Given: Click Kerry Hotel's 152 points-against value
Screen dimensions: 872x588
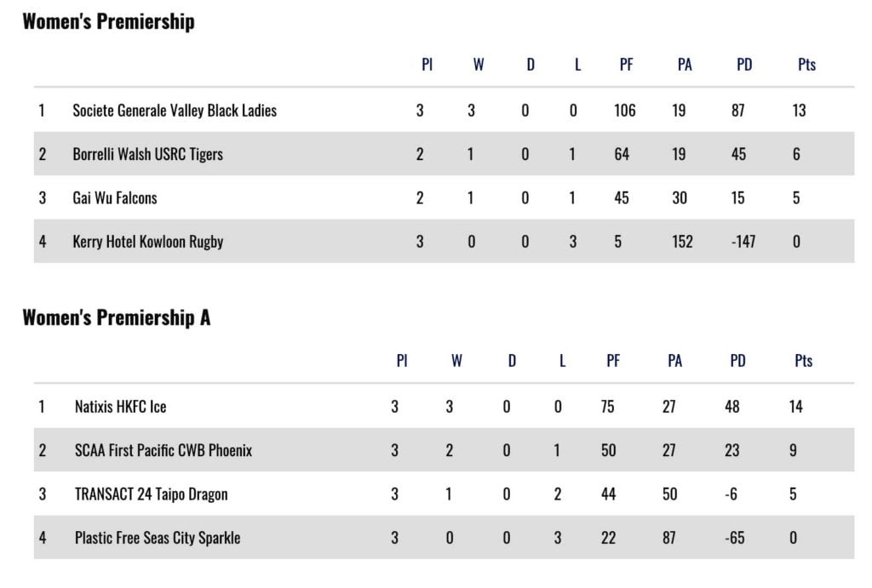Looking at the screenshot, I should 682,242.
